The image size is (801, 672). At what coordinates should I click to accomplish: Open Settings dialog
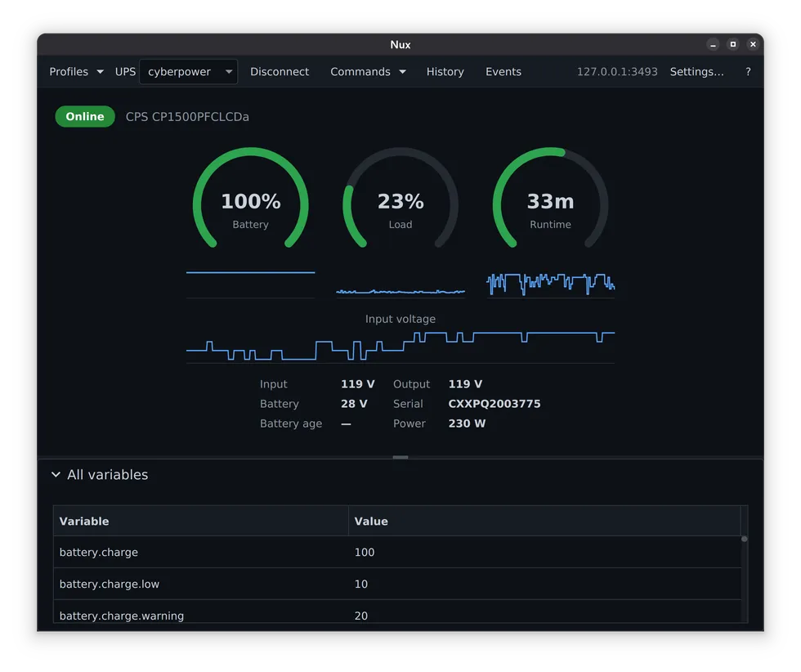click(696, 72)
